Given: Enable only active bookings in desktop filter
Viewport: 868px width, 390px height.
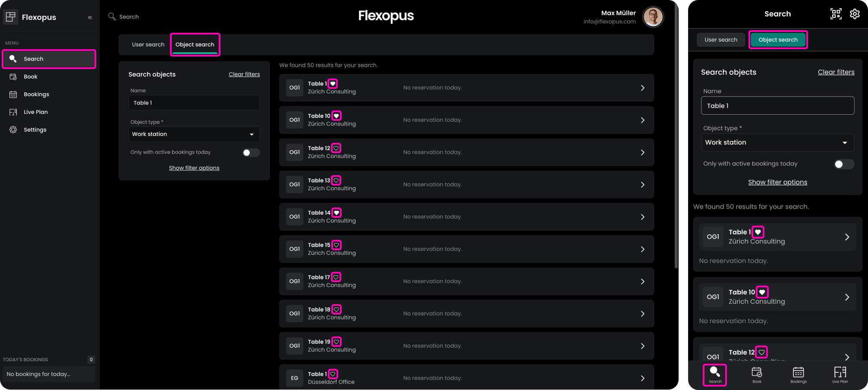Looking at the screenshot, I should [x=251, y=153].
